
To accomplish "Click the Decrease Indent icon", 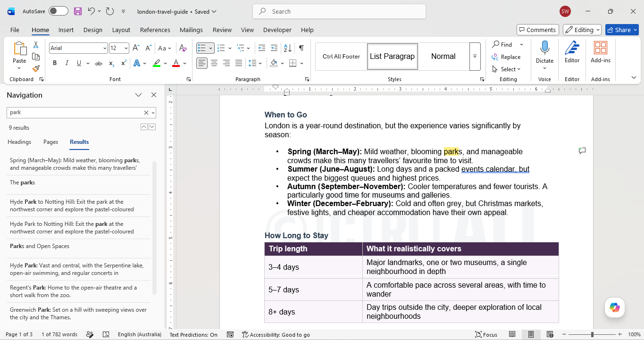I will tap(262, 48).
